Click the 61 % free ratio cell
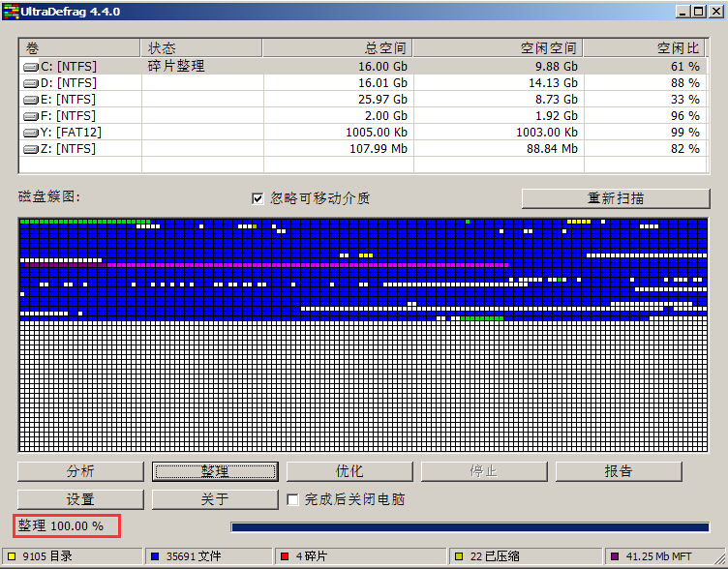 pos(685,67)
